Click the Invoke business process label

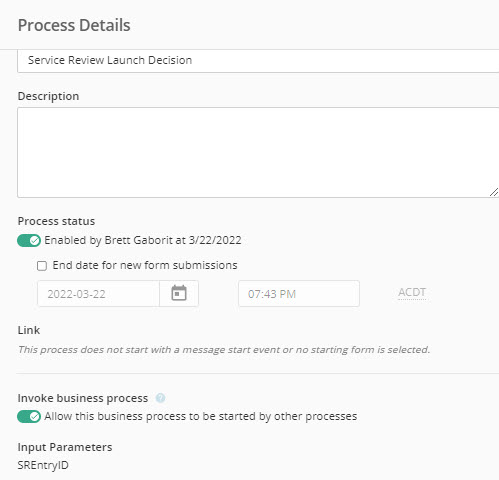[83, 398]
